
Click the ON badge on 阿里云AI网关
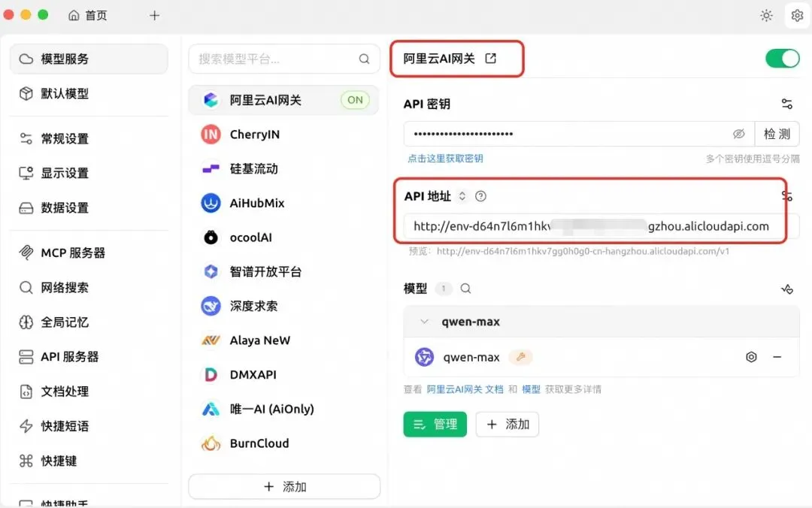pos(355,100)
